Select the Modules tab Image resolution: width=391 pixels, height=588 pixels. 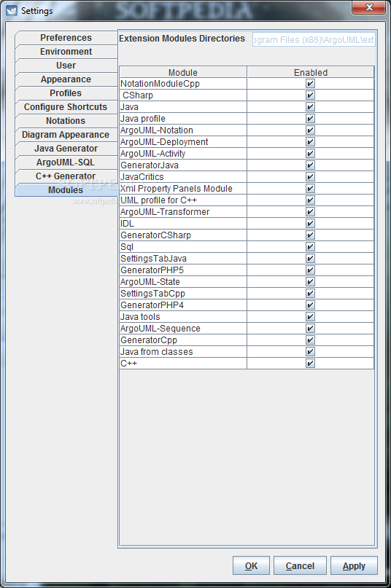click(66, 190)
